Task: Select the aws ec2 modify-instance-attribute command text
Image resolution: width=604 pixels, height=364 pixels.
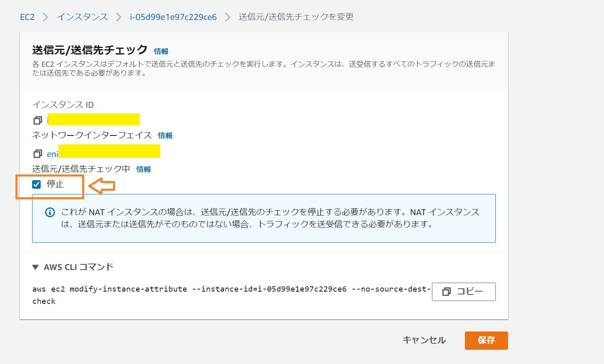Action: (163, 289)
